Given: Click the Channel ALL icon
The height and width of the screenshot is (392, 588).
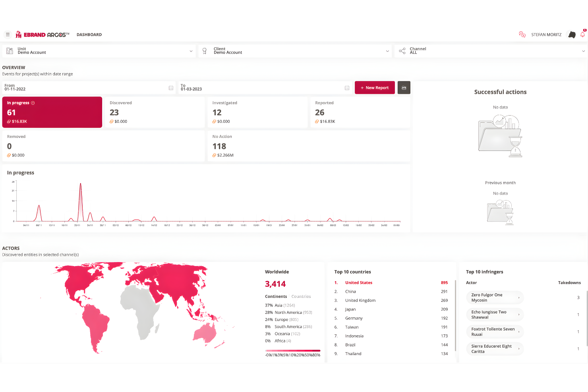Looking at the screenshot, I should pyautogui.click(x=403, y=50).
